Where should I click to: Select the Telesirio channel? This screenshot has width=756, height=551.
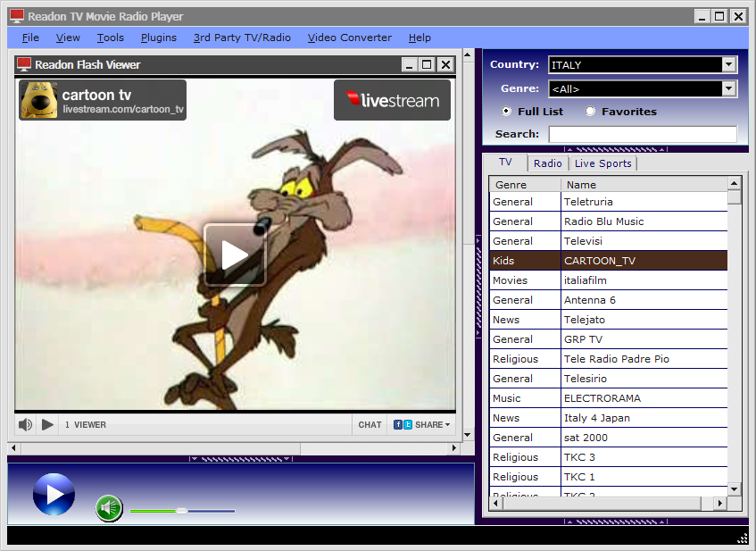[x=609, y=379]
